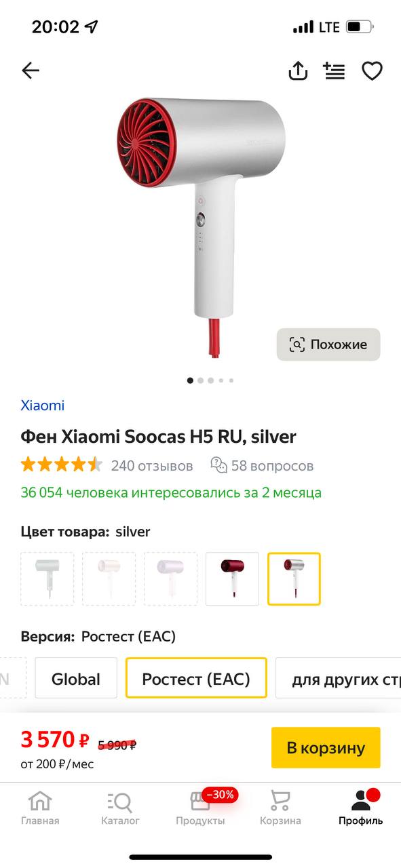Add item with В корзину button
Image resolution: width=401 pixels, height=868 pixels.
[x=326, y=748]
